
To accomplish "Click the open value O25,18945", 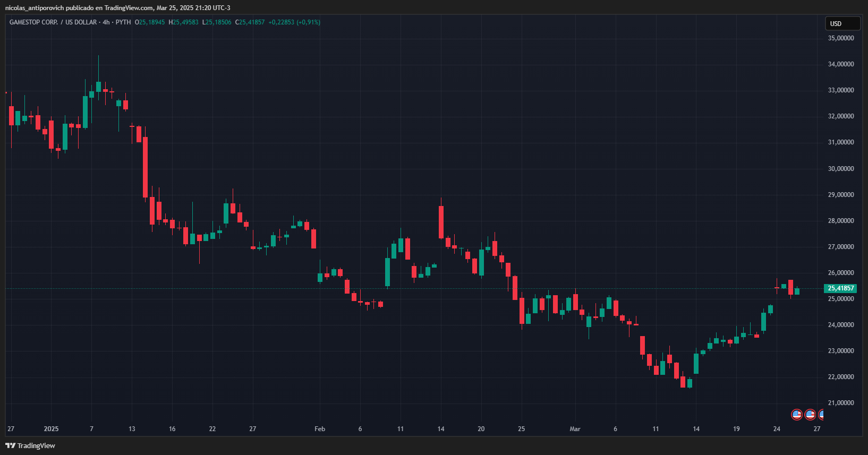I will (x=150, y=22).
